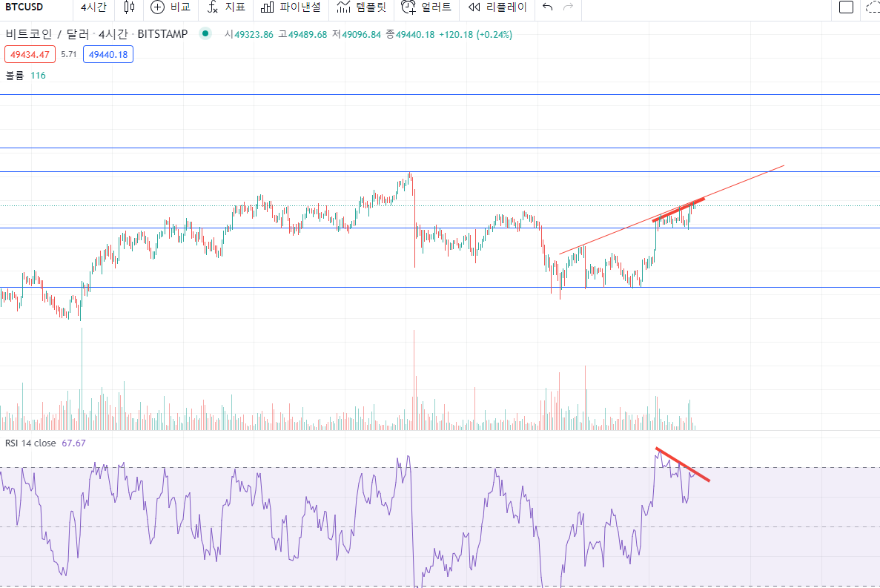Select the chart layout square icon
The height and width of the screenshot is (588, 880).
pos(846,7)
